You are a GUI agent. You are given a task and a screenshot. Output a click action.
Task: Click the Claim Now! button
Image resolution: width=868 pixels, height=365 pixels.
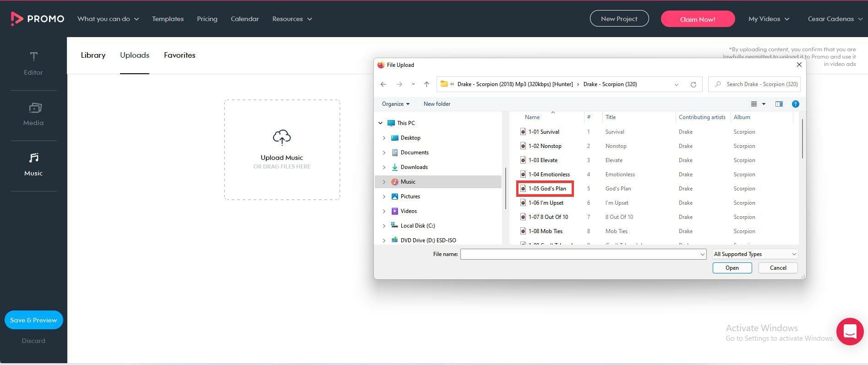coord(697,19)
